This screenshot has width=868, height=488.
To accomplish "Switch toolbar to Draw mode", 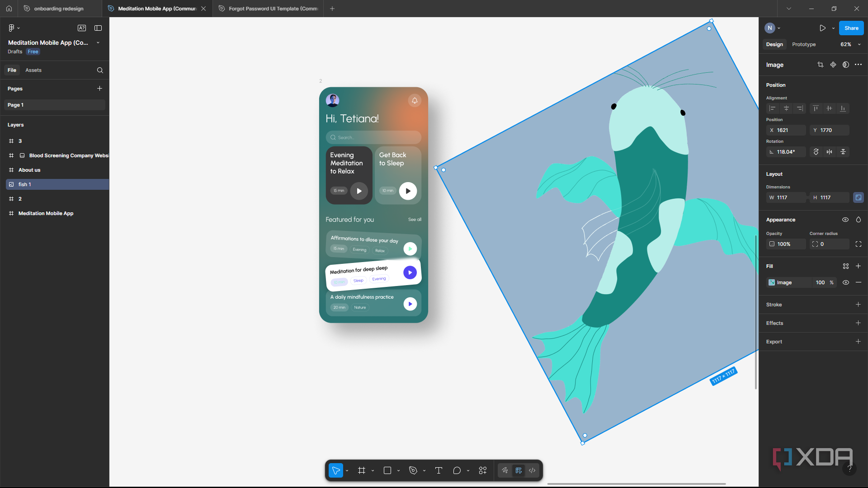I will tap(505, 470).
